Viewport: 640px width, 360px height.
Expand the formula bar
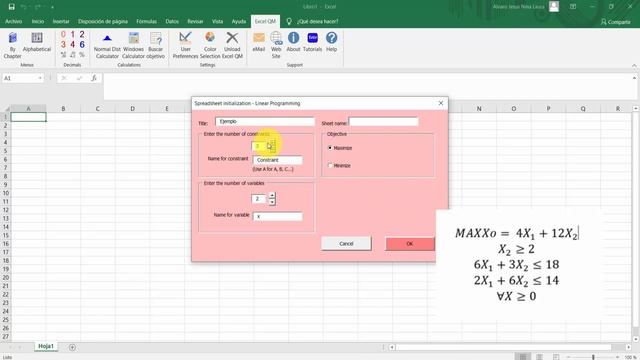(x=634, y=78)
